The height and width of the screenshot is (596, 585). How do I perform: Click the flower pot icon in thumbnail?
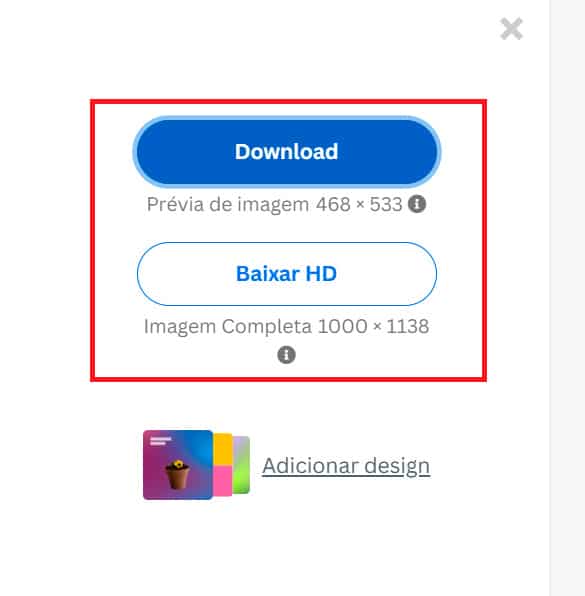(178, 474)
